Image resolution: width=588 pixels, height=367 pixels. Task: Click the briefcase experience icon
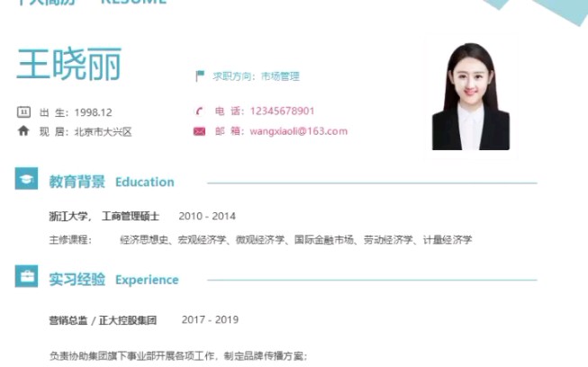26,276
